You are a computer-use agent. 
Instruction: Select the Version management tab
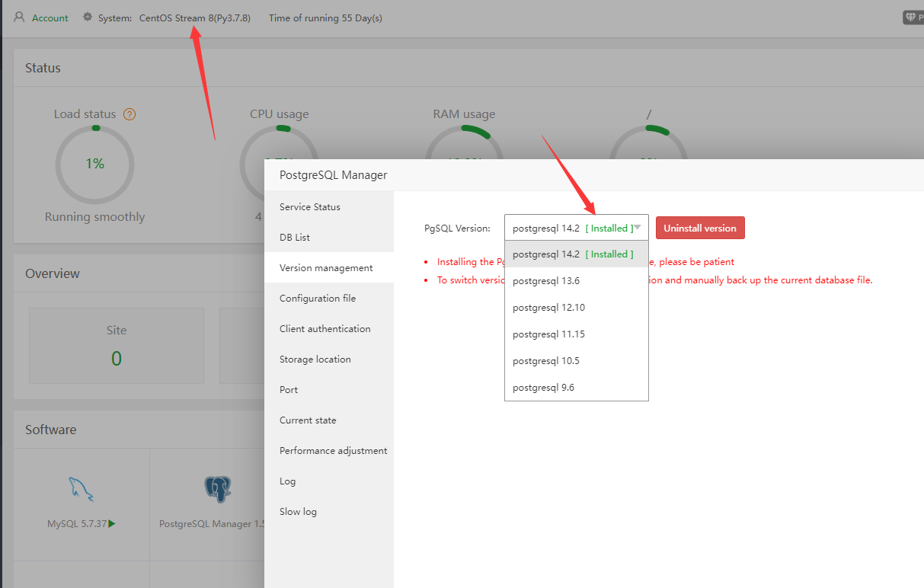(329, 268)
